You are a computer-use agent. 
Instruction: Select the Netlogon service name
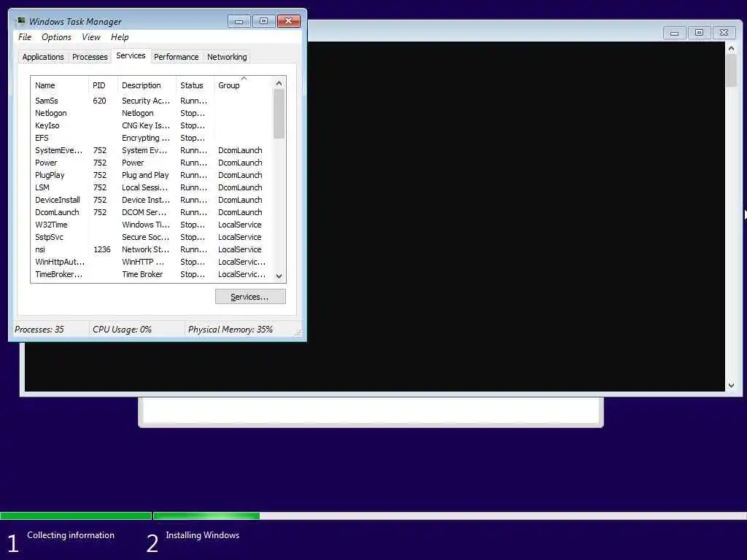point(50,113)
